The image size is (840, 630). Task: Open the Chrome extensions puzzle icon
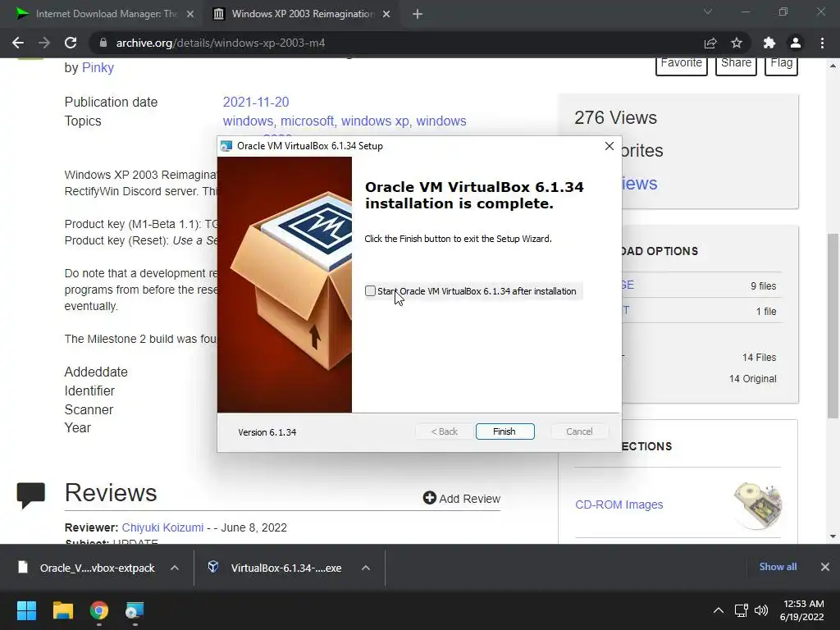pyautogui.click(x=769, y=43)
